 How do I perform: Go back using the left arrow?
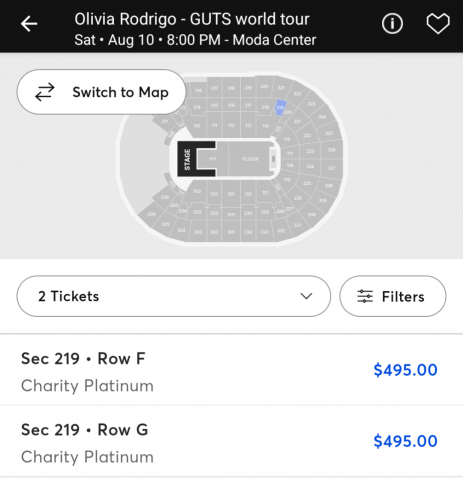tap(29, 24)
